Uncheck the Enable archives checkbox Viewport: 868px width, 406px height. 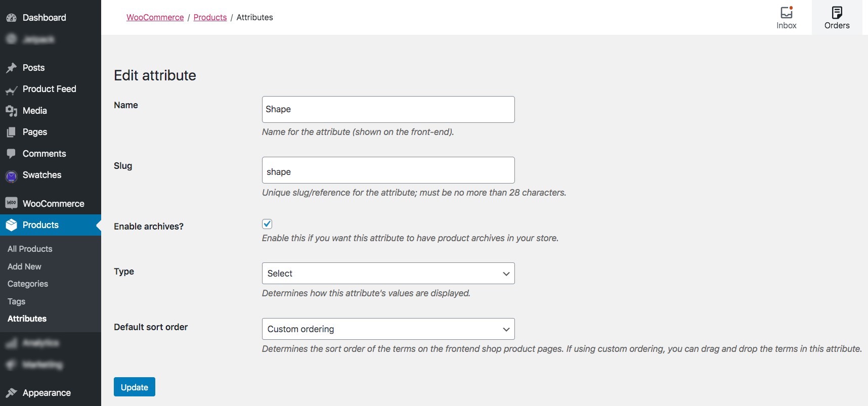(267, 224)
